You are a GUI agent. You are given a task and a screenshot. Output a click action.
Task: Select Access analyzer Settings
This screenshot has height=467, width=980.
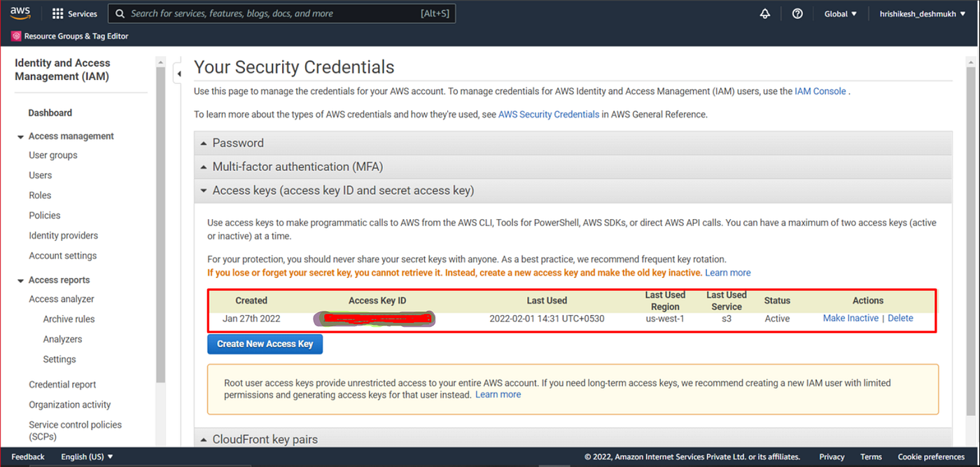coord(59,360)
